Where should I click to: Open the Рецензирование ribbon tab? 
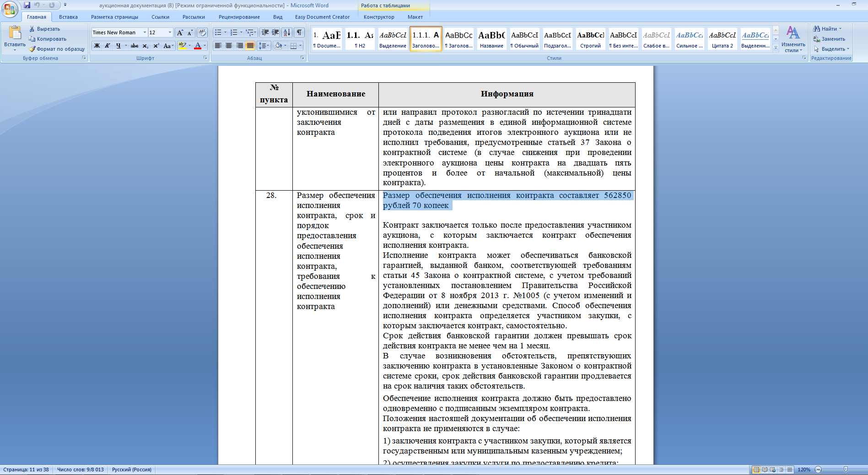click(x=239, y=17)
